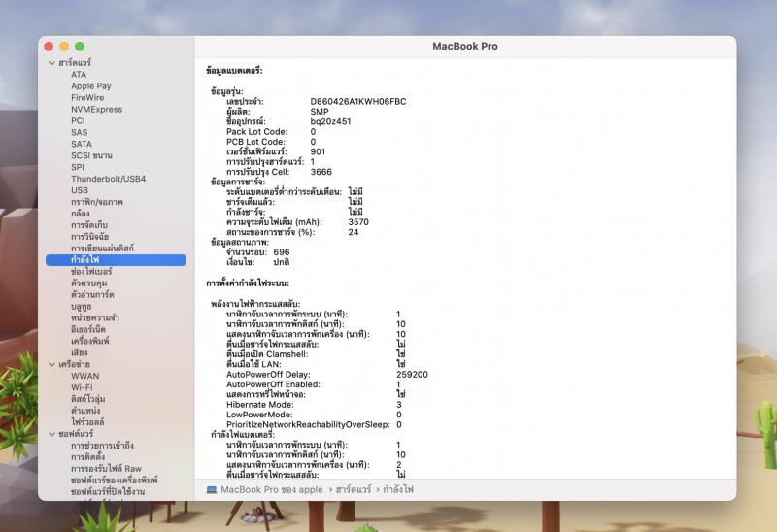The height and width of the screenshot is (532, 777).
Task: Collapse the ฮาร์ดแวร์ section chevron
Action: (x=51, y=63)
